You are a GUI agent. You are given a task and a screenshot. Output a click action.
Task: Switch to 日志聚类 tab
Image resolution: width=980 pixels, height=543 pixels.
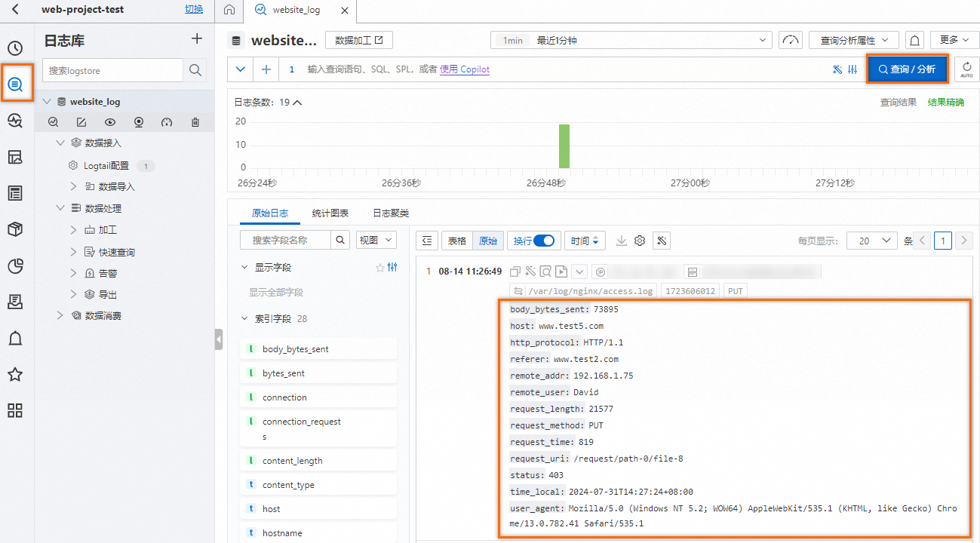[391, 213]
